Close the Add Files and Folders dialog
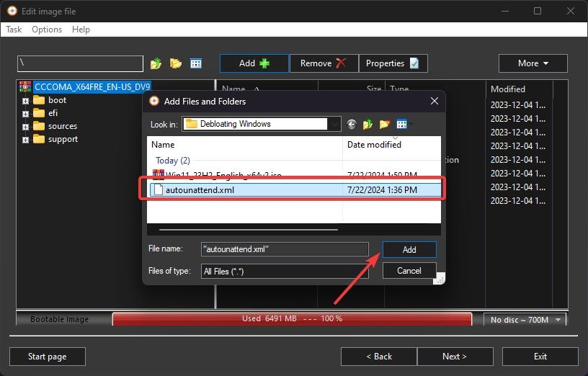Screen dimensions: 588x376 (x=435, y=101)
